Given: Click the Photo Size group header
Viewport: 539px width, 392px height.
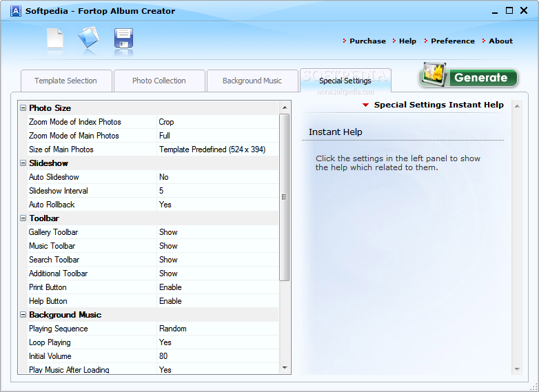Looking at the screenshot, I should (149, 108).
